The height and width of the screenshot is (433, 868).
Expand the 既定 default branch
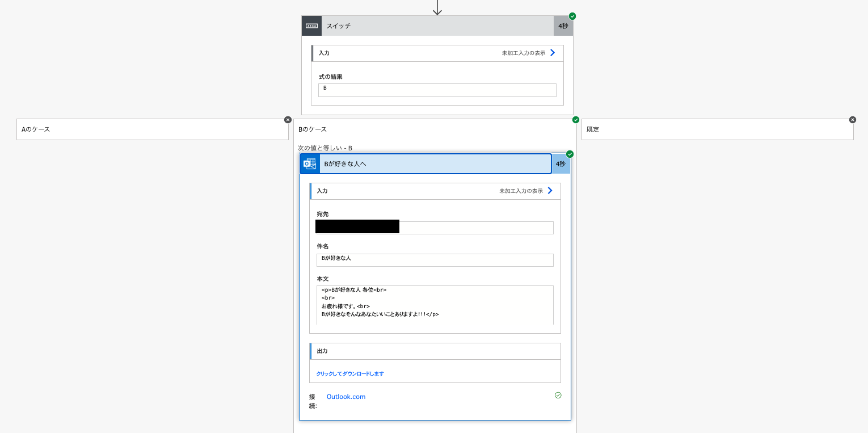tap(718, 129)
